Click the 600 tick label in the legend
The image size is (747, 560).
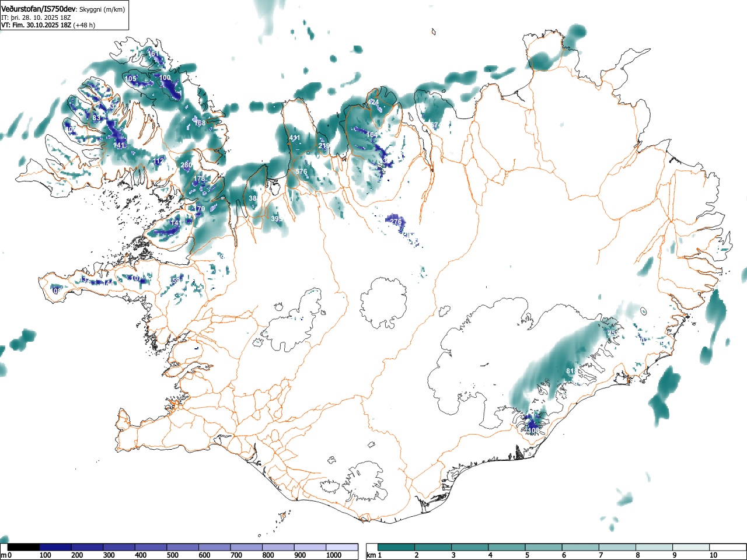pyautogui.click(x=204, y=555)
